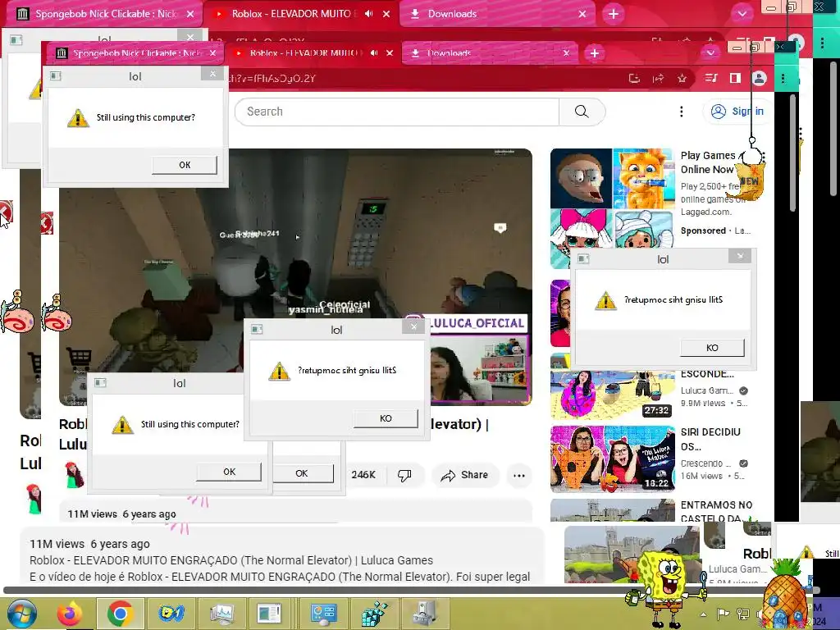Screen dimensions: 840x630
Task: Close the mirrored lol dialog over sidebar thumbnails
Action: [x=740, y=256]
